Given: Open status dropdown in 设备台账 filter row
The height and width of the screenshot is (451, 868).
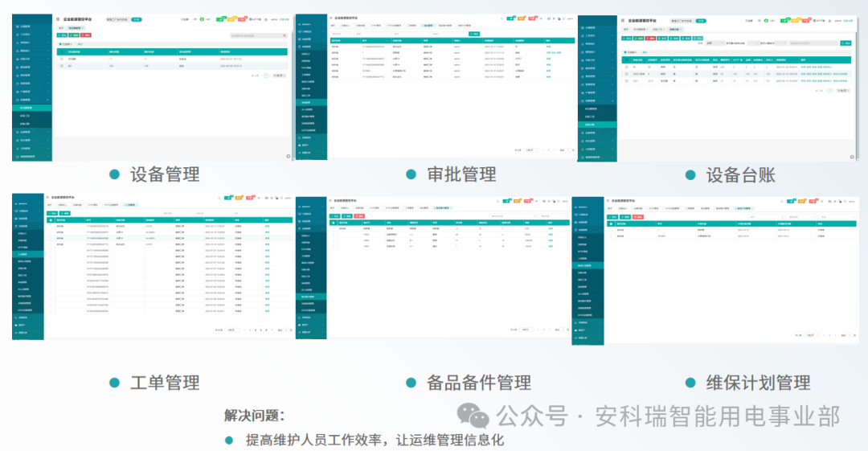Looking at the screenshot, I should coord(715,43).
